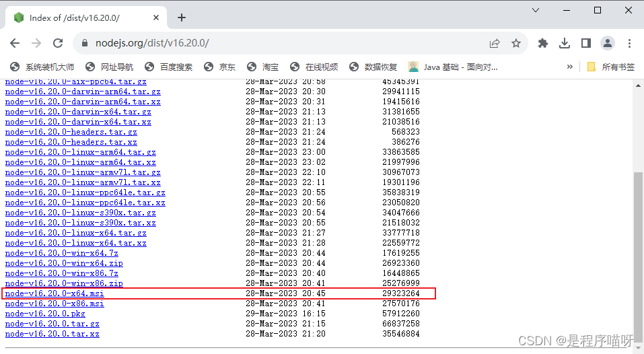
Task: Download node-v16.20.0-x64.msi
Action: coord(55,293)
